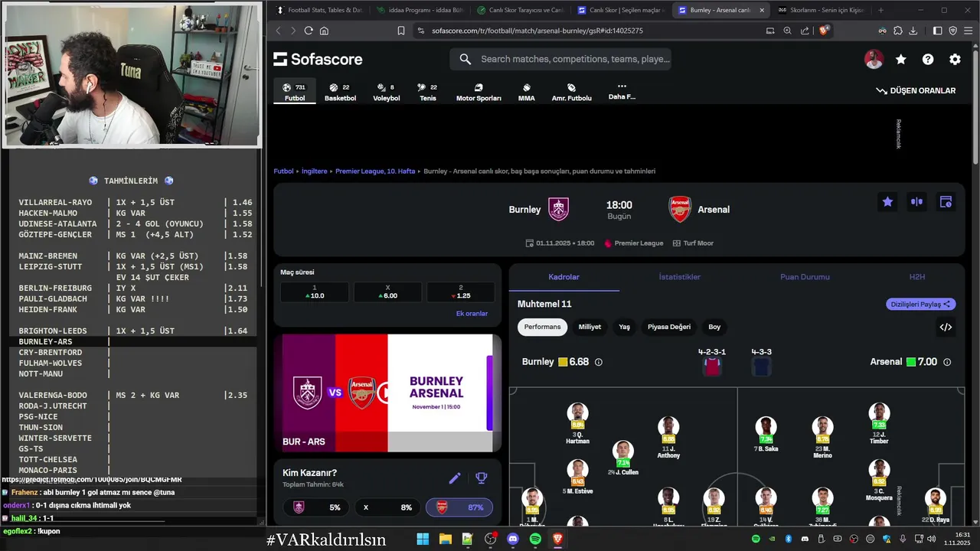Click the İngiltere breadcrumb link
The image size is (980, 551).
click(x=314, y=171)
